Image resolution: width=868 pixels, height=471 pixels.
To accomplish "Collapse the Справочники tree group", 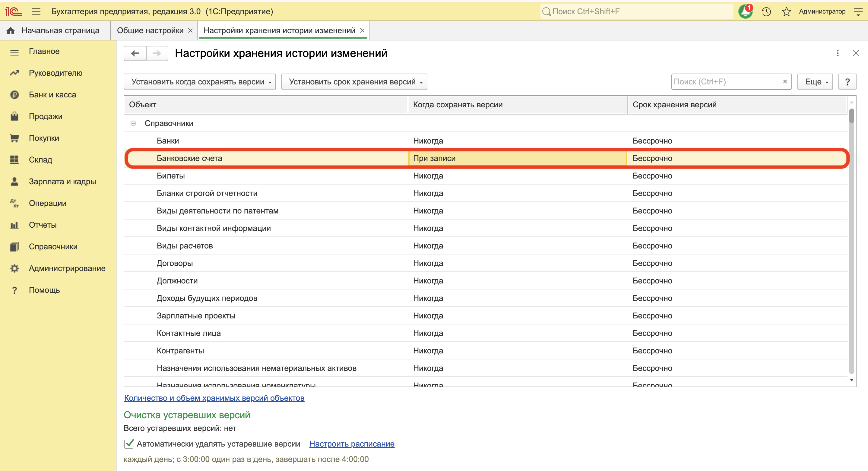I will [x=133, y=123].
